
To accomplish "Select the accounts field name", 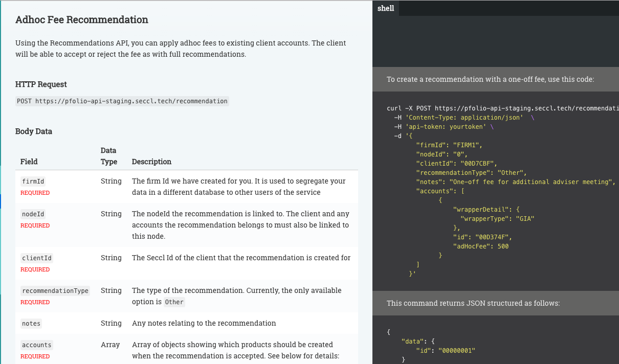I will click(x=36, y=345).
